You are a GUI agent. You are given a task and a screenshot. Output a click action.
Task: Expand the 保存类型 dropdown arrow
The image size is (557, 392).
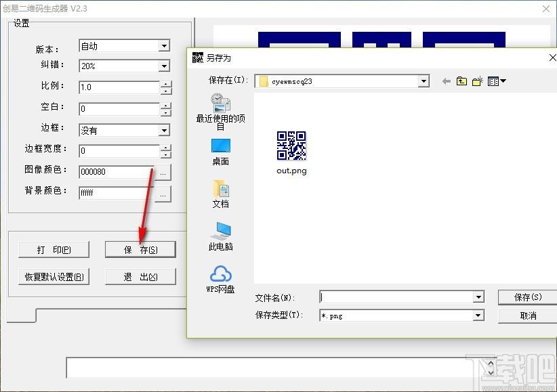[478, 315]
